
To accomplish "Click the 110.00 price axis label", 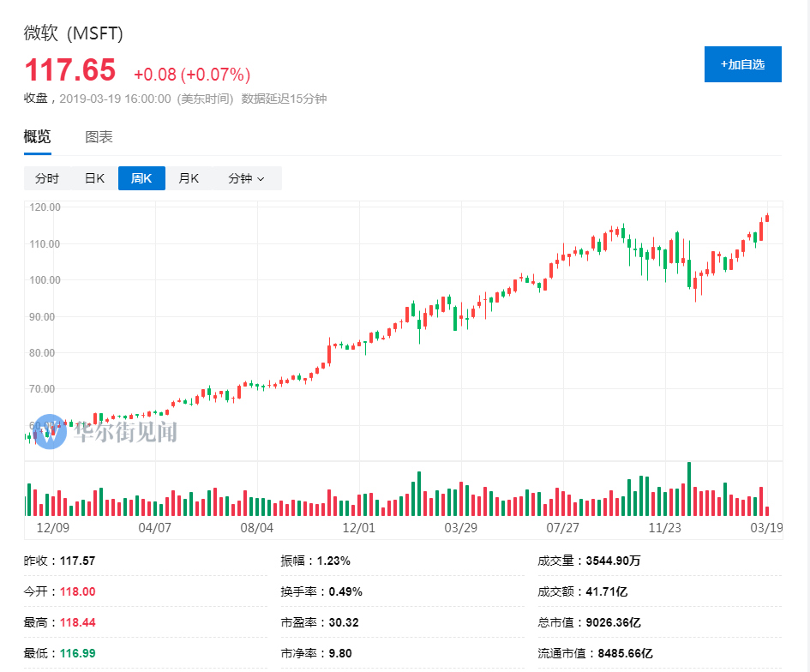I will (x=45, y=243).
